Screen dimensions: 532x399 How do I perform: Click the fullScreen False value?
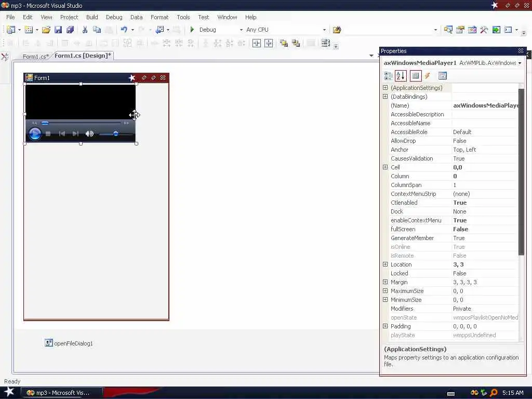460,229
